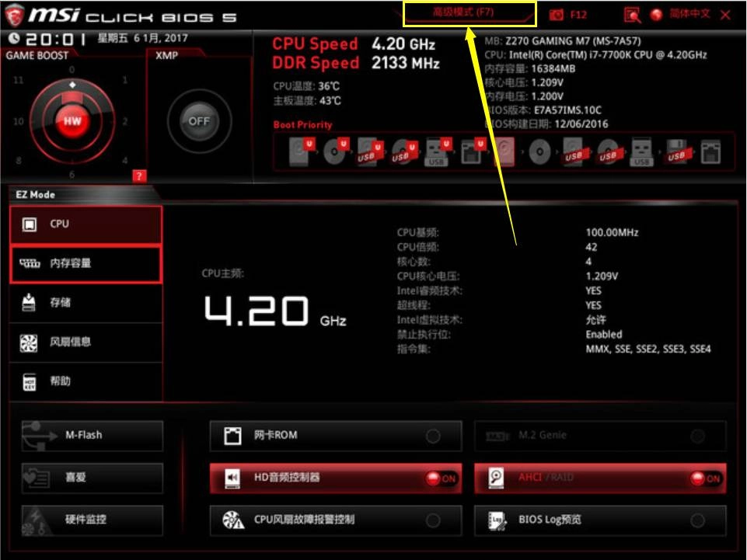Click the MB: Z270 GAMING M7 line
The width and height of the screenshot is (747, 560).
(563, 41)
